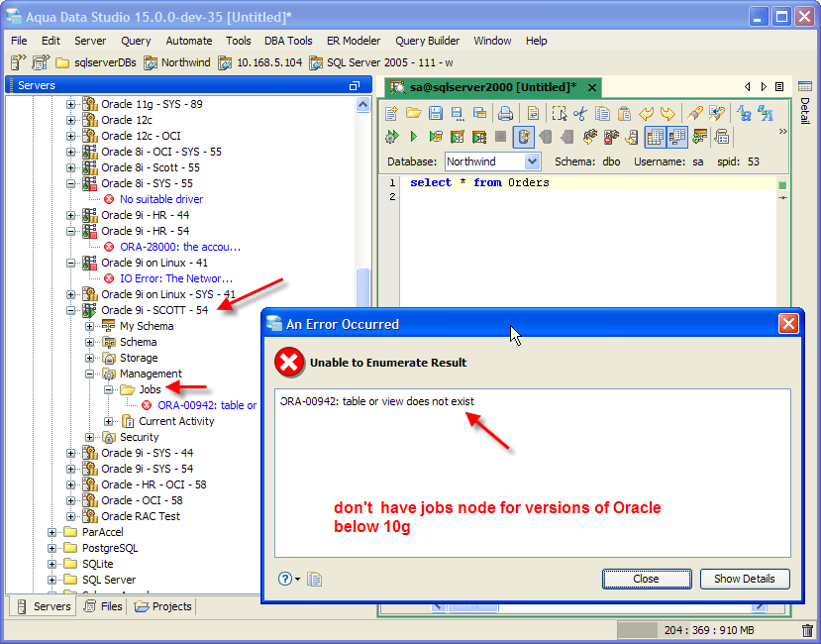The height and width of the screenshot is (644, 821).
Task: Expand the Current Activity node
Action: pyautogui.click(x=108, y=421)
